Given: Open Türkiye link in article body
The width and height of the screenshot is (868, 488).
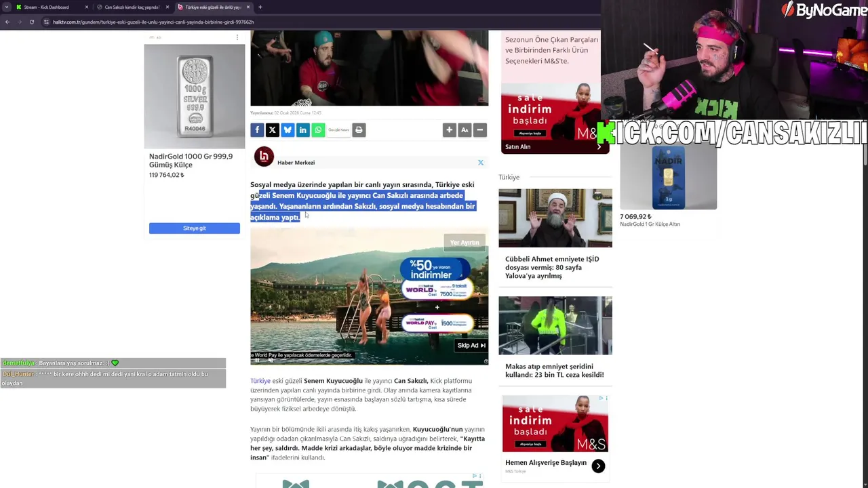Looking at the screenshot, I should pos(260,381).
